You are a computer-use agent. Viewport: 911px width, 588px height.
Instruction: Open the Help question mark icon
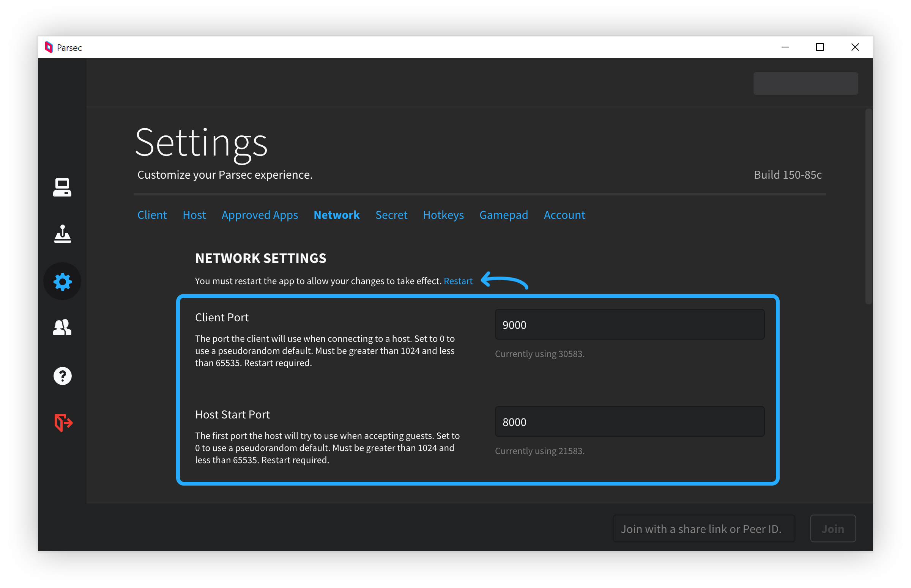[x=62, y=376]
